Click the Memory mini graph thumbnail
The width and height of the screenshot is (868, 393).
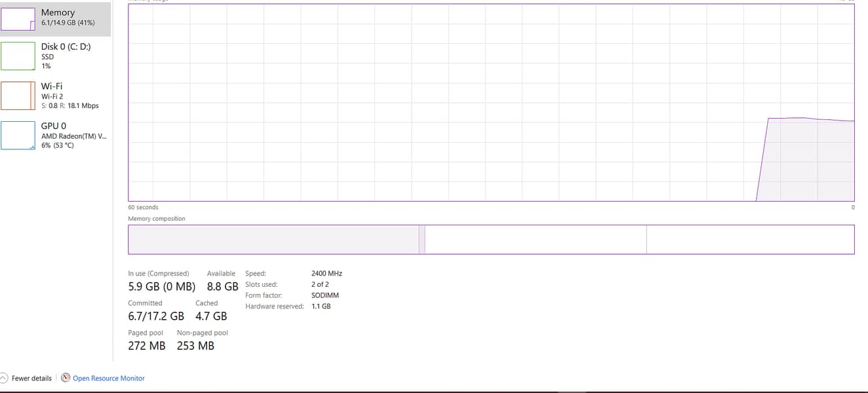(18, 19)
